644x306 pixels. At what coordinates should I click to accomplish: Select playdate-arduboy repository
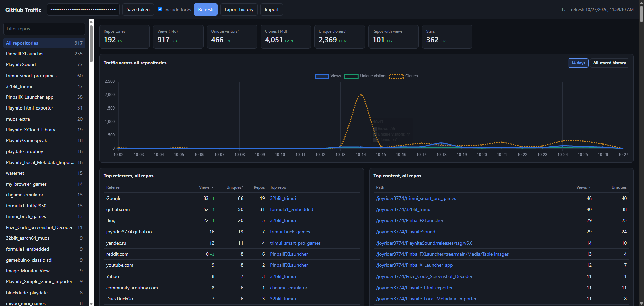pos(44,151)
